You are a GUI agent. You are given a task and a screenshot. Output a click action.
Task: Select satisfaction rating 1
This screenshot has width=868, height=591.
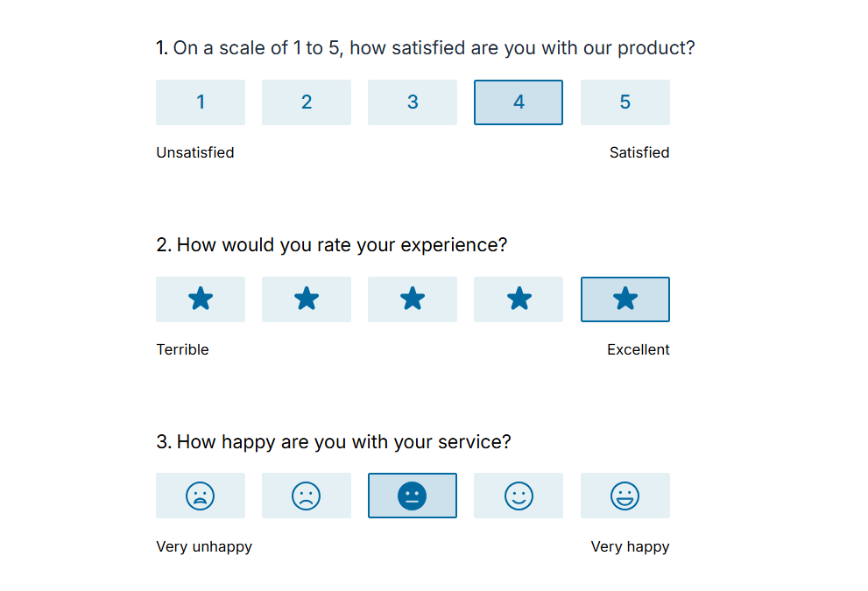[201, 102]
